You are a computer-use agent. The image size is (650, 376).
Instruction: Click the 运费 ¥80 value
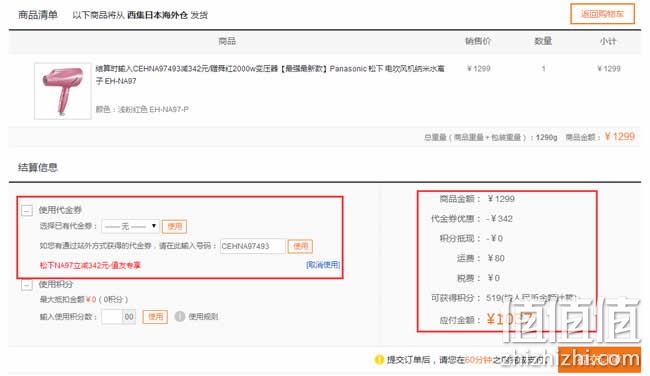pyautogui.click(x=496, y=258)
